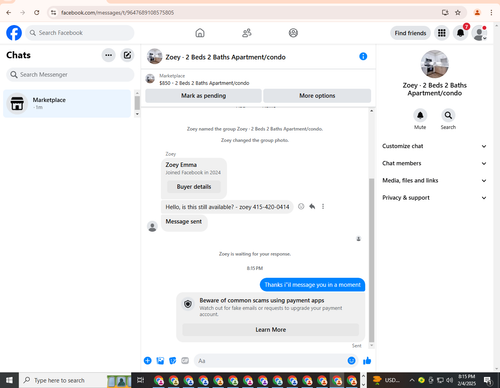Screen dimensions: 500x388
Task: Click 'Thanks i'll message you' bubble
Action: pyautogui.click(x=312, y=285)
